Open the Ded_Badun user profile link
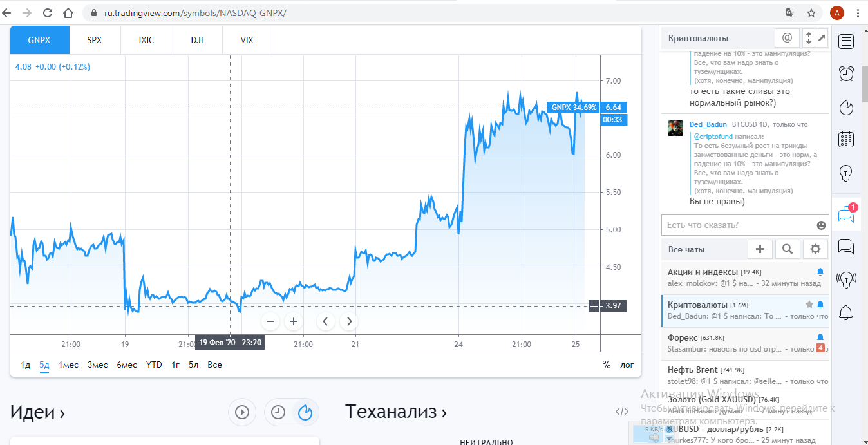Image resolution: width=868 pixels, height=445 pixels. (x=708, y=124)
